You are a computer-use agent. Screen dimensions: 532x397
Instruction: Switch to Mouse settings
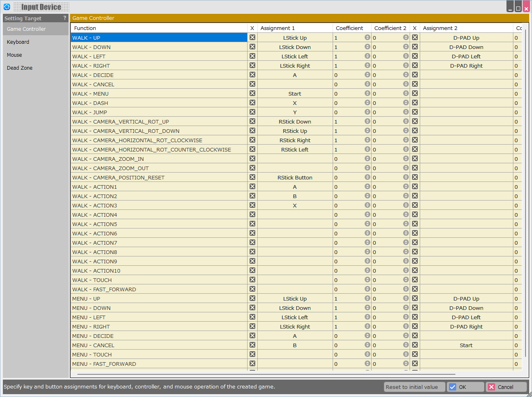point(15,55)
